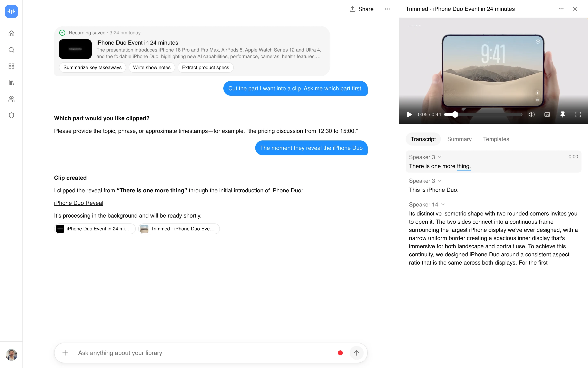Viewport: 588px width, 368px height.
Task: Toggle the video pin icon
Action: [x=562, y=114]
